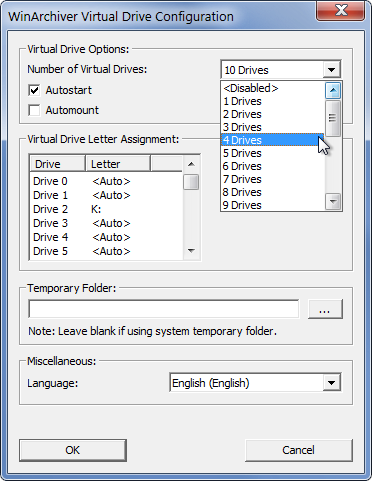The width and height of the screenshot is (372, 481).
Task: Click the Cancel button
Action: coord(299,450)
